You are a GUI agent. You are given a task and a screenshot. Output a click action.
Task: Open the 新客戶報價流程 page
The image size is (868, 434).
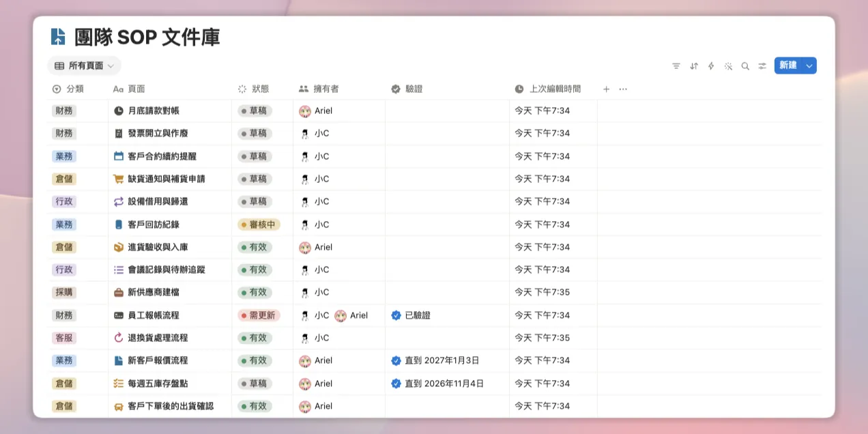click(x=158, y=360)
